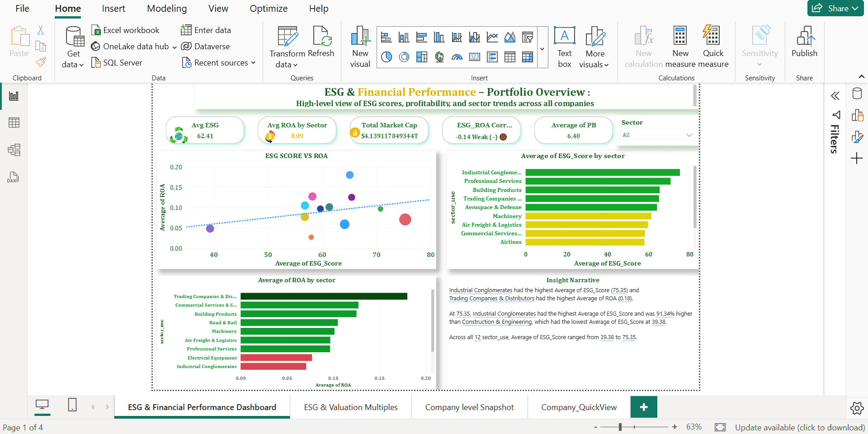Insert a matrix visual
The image size is (868, 434).
(528, 57)
